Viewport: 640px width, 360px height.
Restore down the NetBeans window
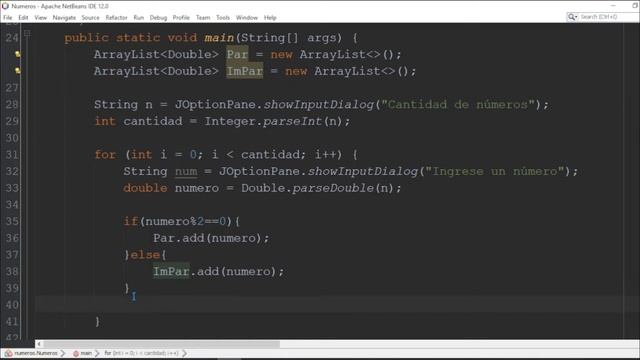(634, 6)
